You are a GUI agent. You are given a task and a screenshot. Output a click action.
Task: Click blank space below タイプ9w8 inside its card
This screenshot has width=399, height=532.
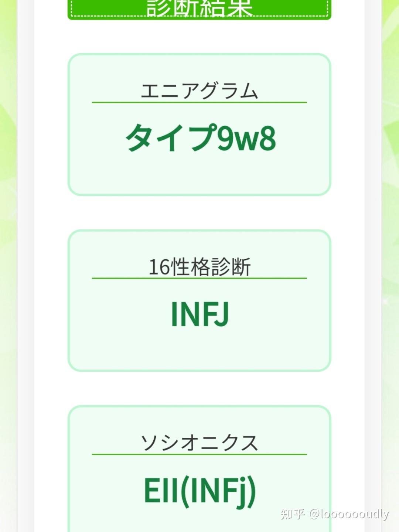[x=199, y=174]
